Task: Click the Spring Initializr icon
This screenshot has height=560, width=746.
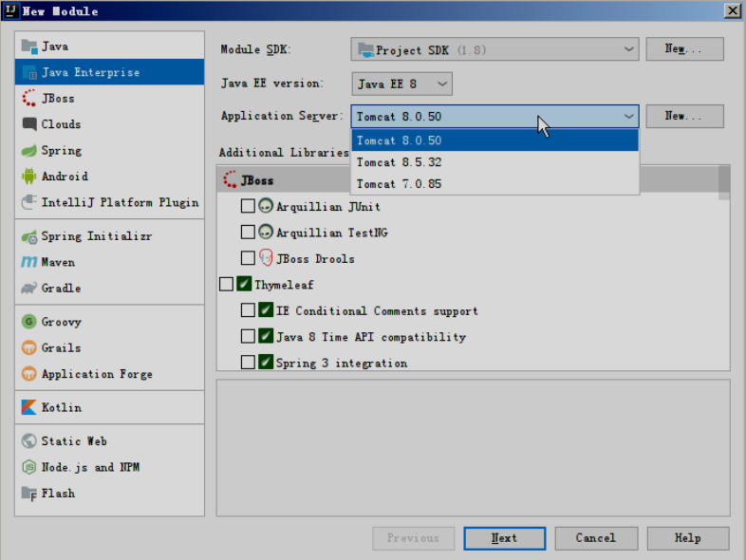Action: (29, 236)
